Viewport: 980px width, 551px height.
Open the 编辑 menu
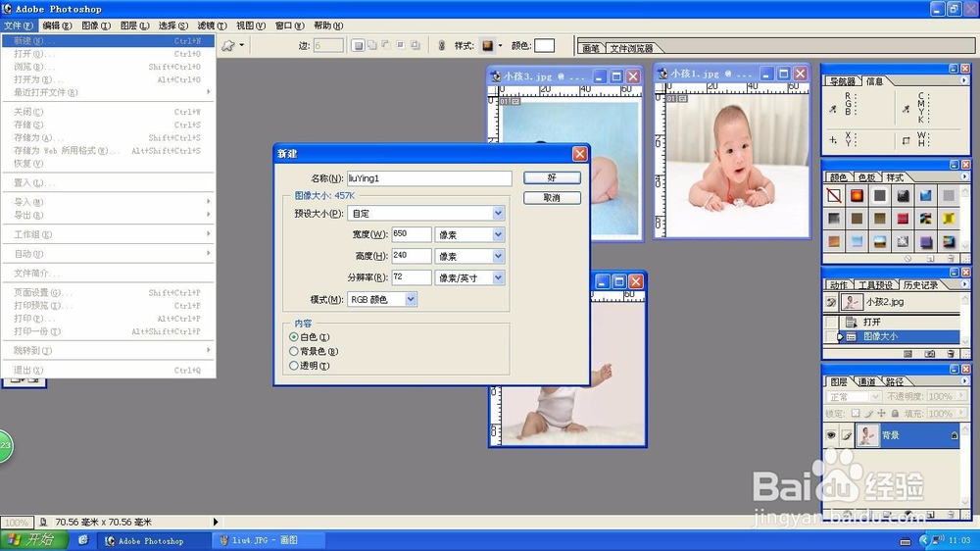click(x=57, y=25)
